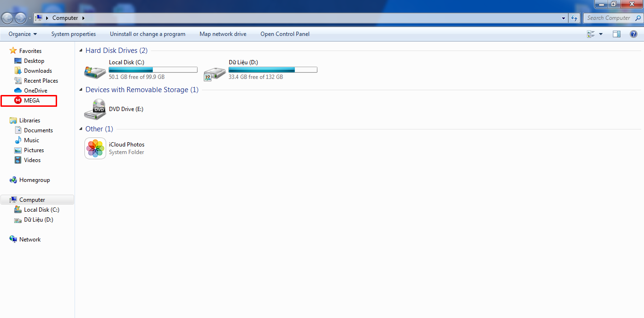Open OneDrive from the sidebar

[x=35, y=91]
